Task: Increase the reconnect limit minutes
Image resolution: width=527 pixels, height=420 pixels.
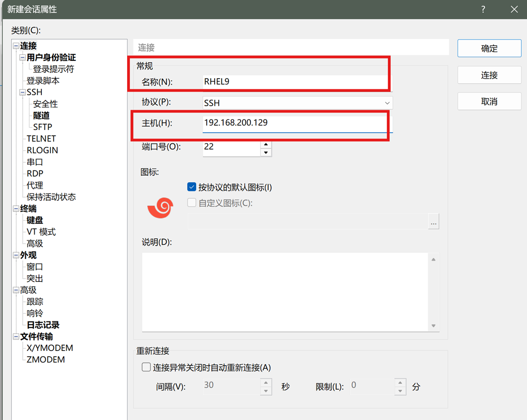Action: click(400, 383)
